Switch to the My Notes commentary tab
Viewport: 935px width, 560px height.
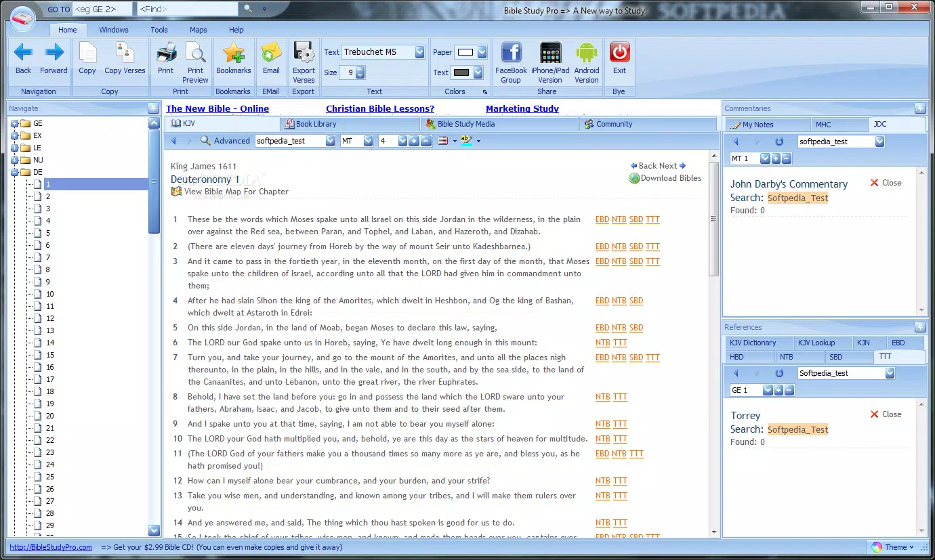768,125
